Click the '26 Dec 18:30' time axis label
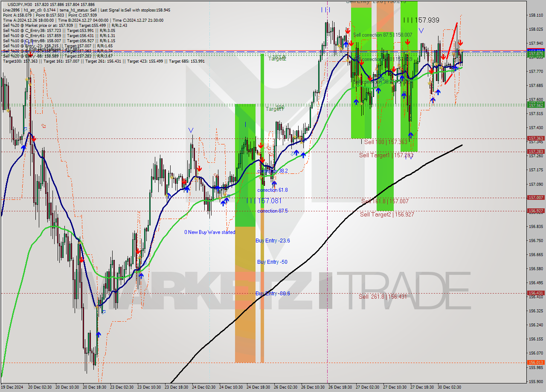The height and width of the screenshot is (392, 546). 340,387
